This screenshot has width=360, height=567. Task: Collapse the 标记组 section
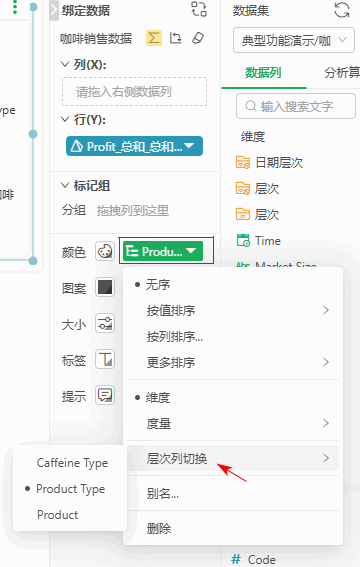(65, 186)
